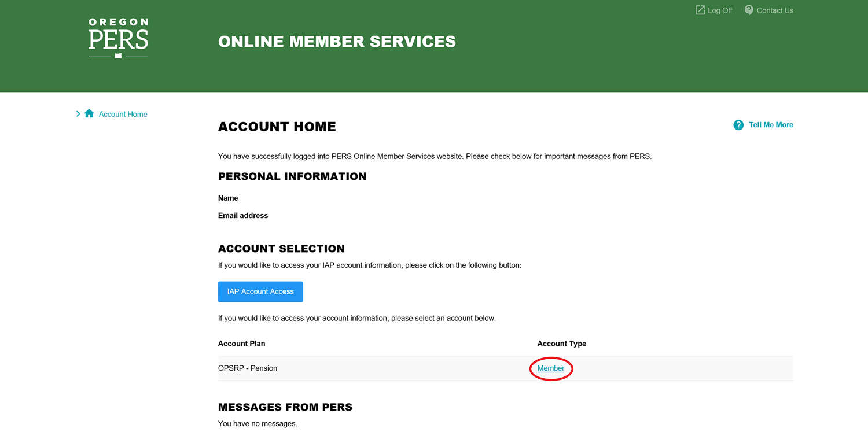Click the Contact Us speech bubble icon

[749, 10]
